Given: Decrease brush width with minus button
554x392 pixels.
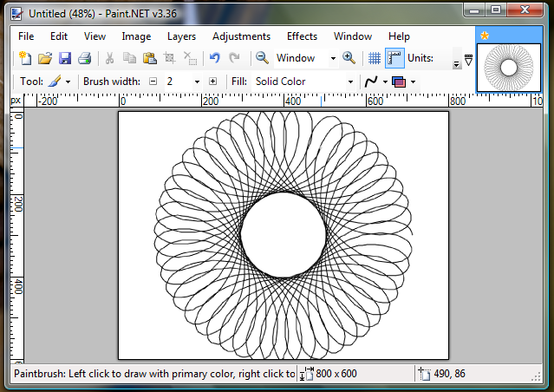Looking at the screenshot, I should [153, 82].
